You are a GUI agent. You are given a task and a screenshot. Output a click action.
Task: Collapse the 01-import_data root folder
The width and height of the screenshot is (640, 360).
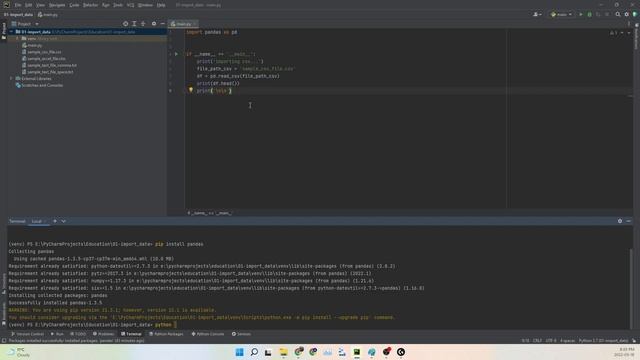click(x=11, y=31)
